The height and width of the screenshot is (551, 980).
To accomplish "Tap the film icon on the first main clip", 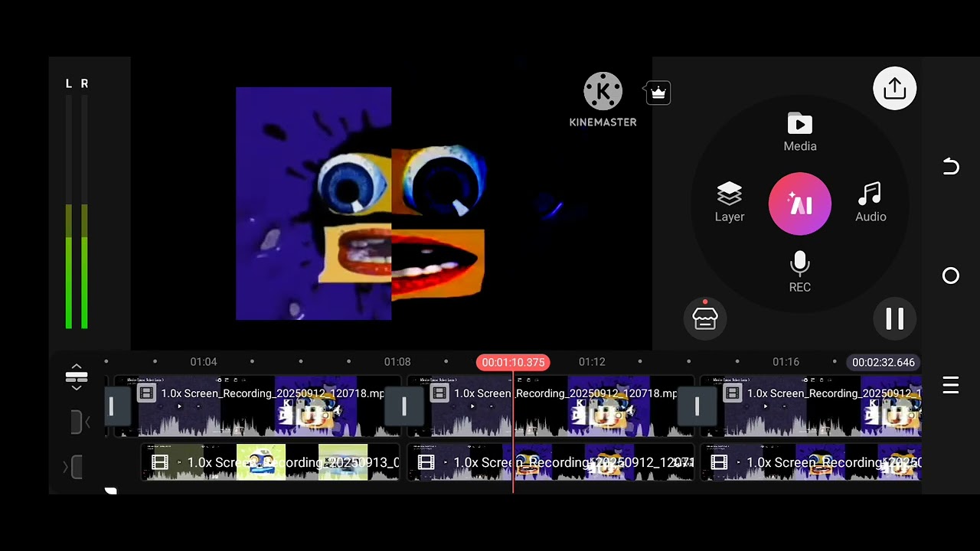I will coord(146,393).
